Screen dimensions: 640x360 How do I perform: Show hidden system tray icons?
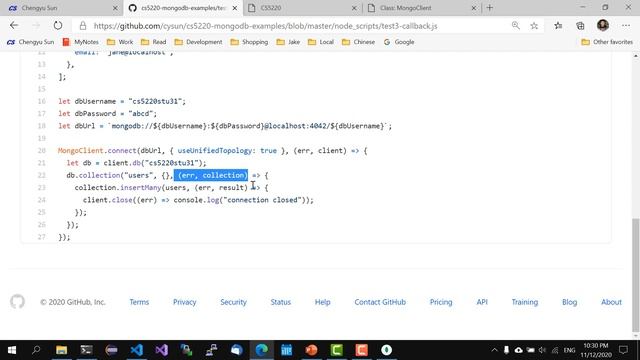(x=494, y=350)
